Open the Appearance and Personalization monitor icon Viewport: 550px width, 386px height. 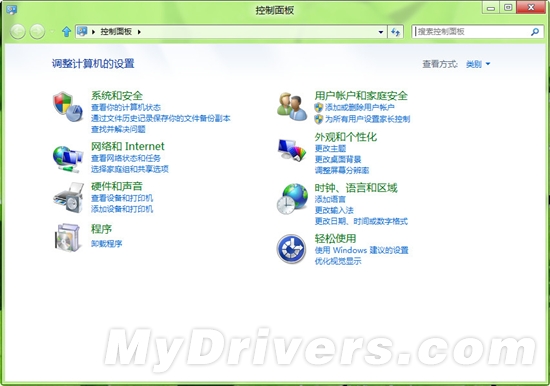(x=292, y=150)
